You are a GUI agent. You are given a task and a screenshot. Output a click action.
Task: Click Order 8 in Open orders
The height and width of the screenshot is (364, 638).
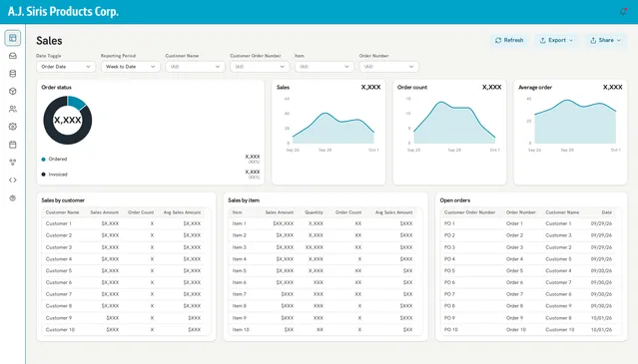click(515, 306)
